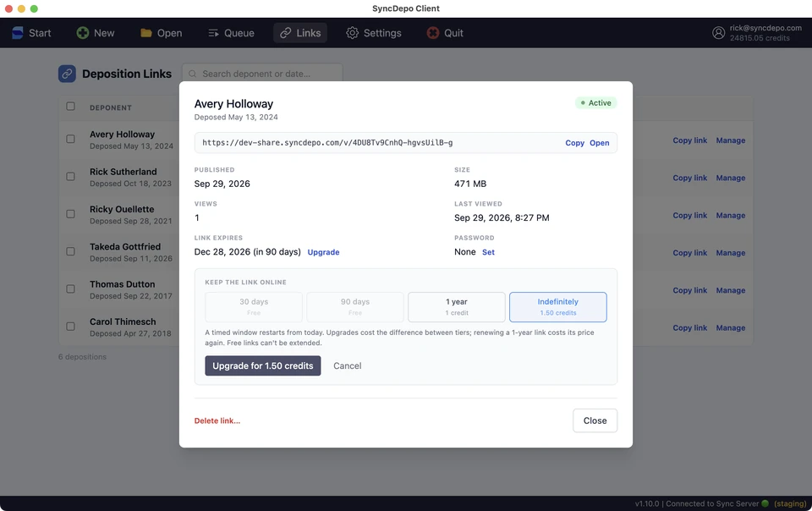
Task: Copy the share URL in dialog
Action: [575, 143]
